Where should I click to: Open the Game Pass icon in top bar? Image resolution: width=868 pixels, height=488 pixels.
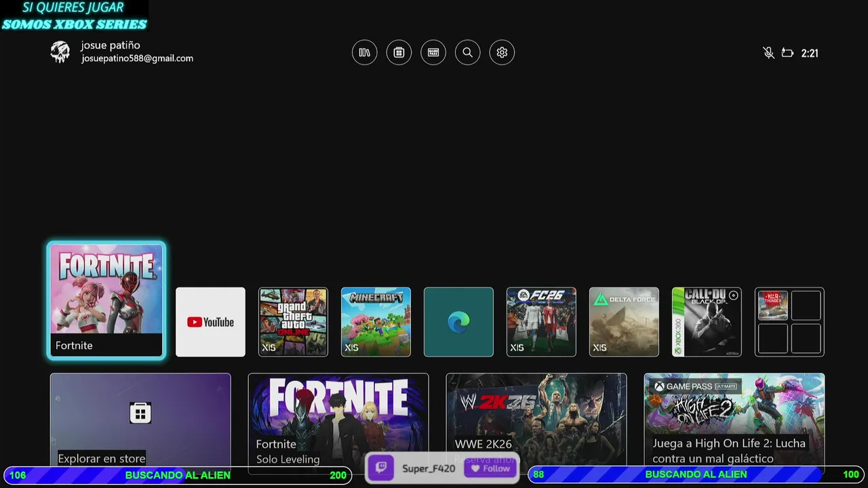tap(433, 52)
